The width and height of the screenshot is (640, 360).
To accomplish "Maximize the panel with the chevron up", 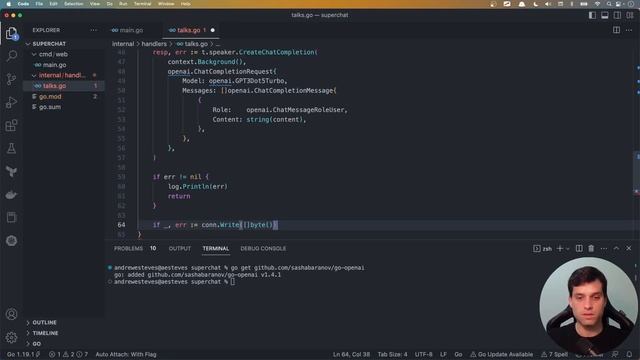I will click(x=616, y=248).
